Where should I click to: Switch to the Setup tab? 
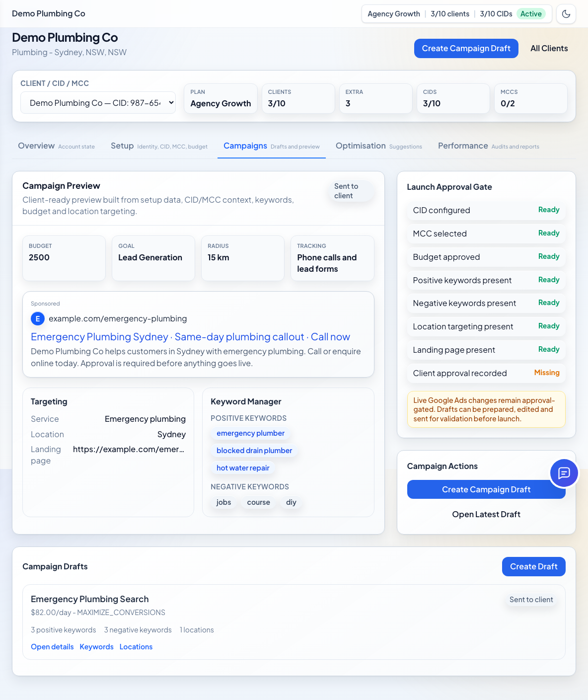coord(159,146)
